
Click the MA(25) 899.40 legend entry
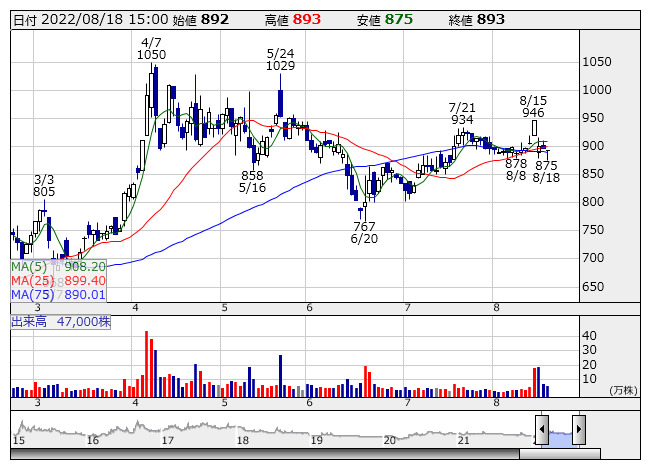tap(58, 281)
